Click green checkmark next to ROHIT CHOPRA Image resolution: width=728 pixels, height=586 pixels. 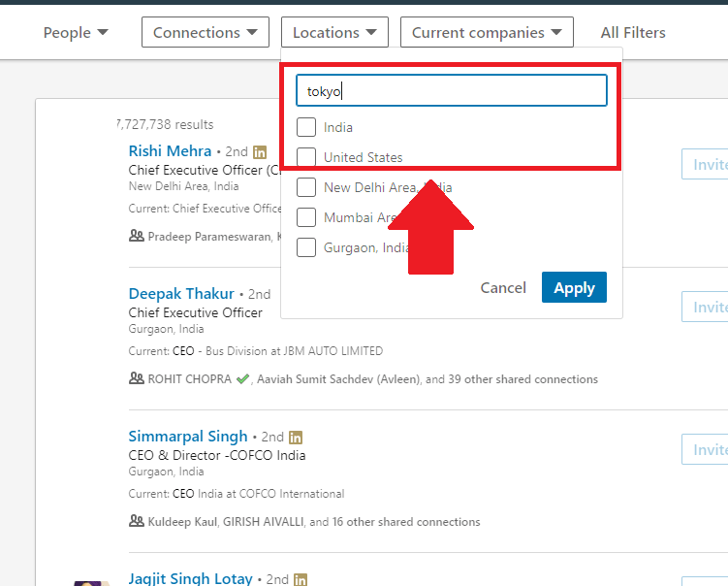pos(242,379)
